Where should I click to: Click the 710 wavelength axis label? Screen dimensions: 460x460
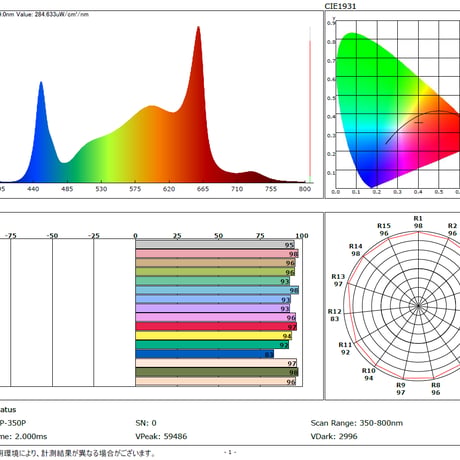237,189
